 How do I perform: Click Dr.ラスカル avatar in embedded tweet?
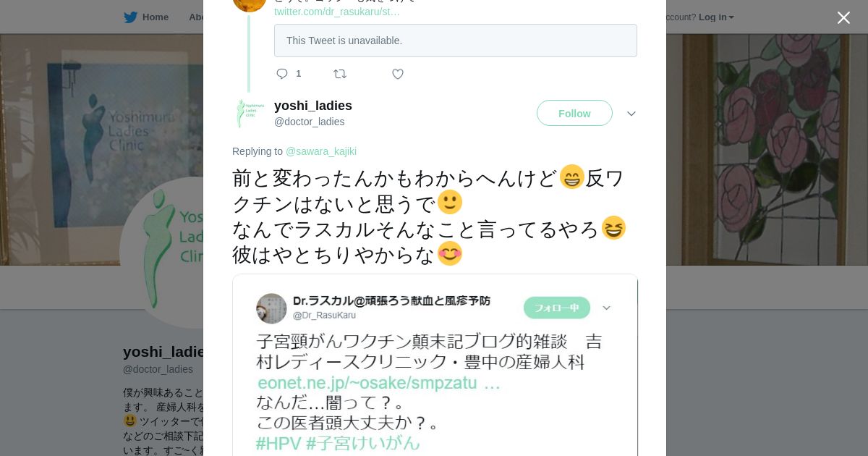click(x=271, y=308)
